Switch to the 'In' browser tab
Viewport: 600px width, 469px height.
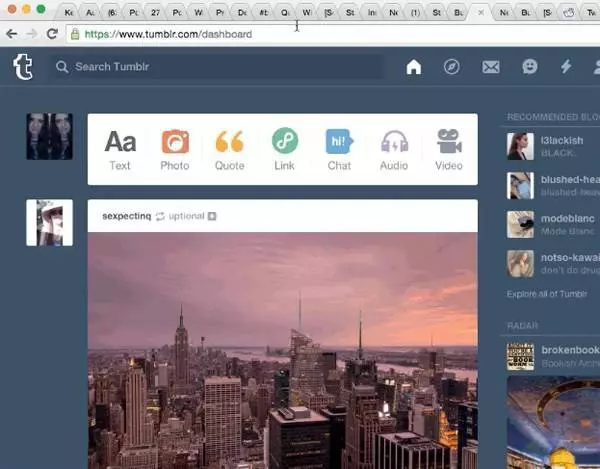[372, 13]
